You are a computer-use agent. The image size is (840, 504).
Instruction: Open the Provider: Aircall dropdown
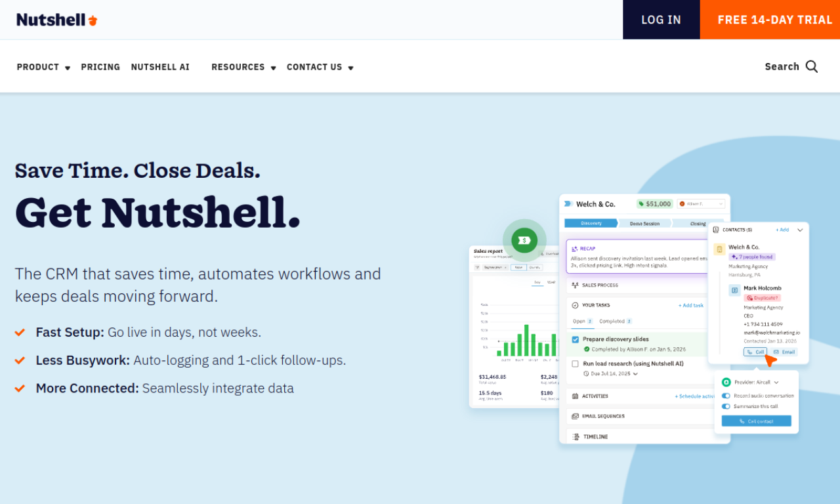757,382
